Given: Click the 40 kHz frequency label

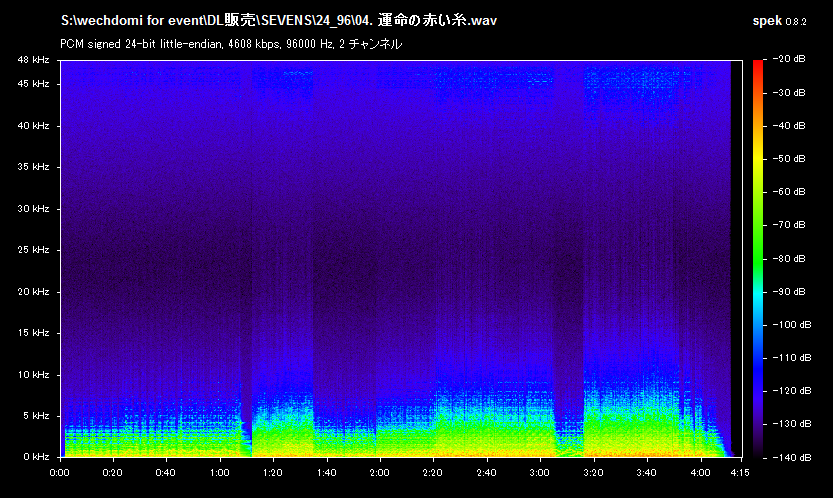Looking at the screenshot, I should tap(33, 126).
